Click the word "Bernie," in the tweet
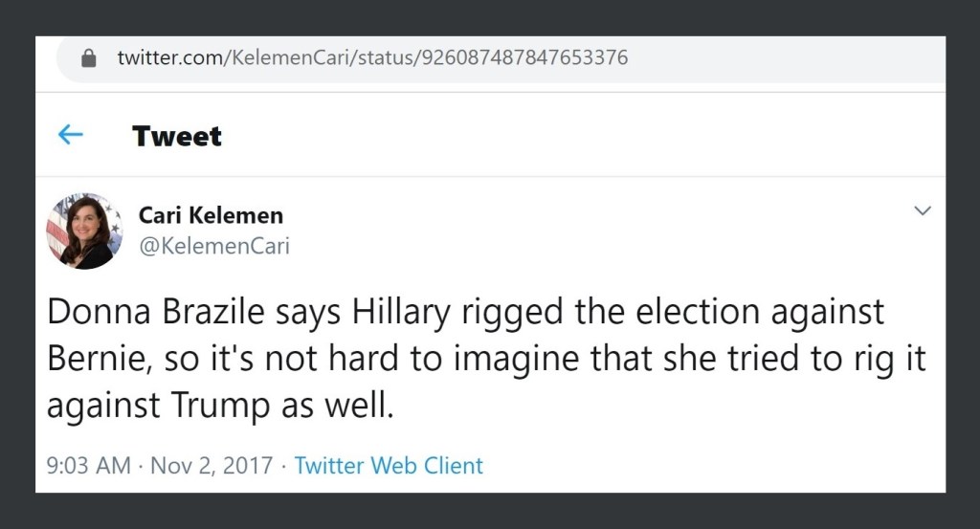The image size is (980, 529). pos(99,359)
